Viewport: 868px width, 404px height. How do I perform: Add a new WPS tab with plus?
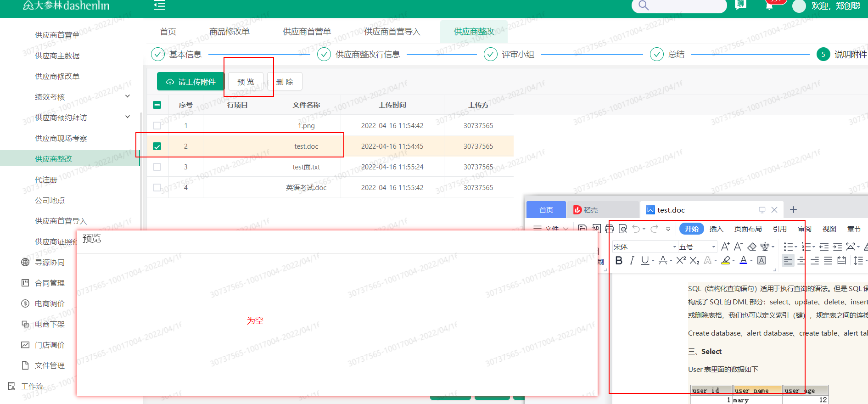point(793,210)
